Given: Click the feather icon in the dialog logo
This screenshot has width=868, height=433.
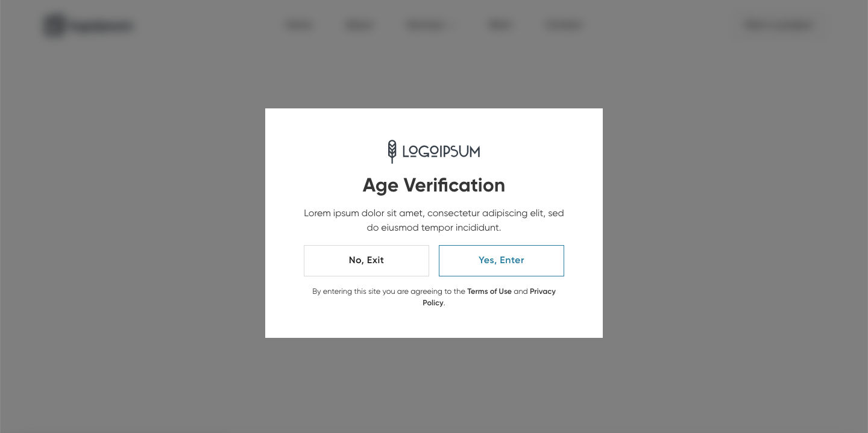Looking at the screenshot, I should [x=392, y=151].
